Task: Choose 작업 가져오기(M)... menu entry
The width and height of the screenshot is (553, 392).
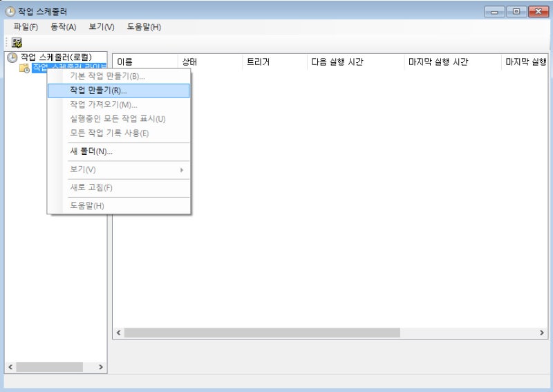Action: click(x=119, y=105)
